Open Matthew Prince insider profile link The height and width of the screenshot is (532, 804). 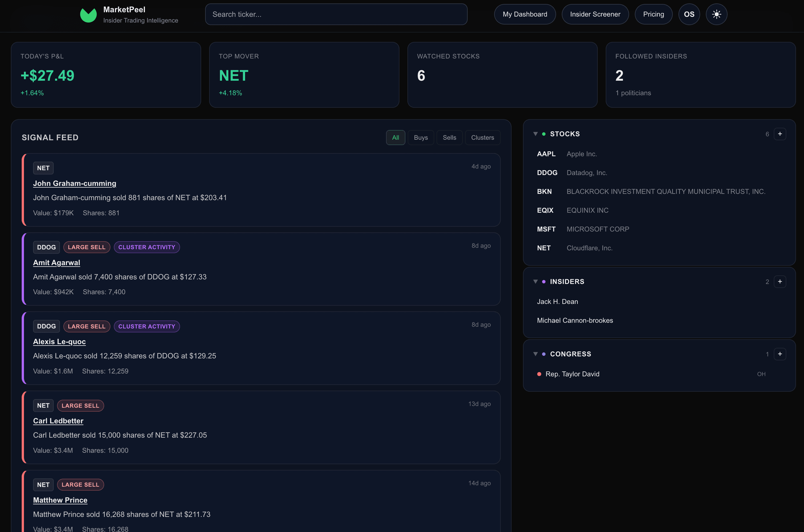click(x=60, y=500)
